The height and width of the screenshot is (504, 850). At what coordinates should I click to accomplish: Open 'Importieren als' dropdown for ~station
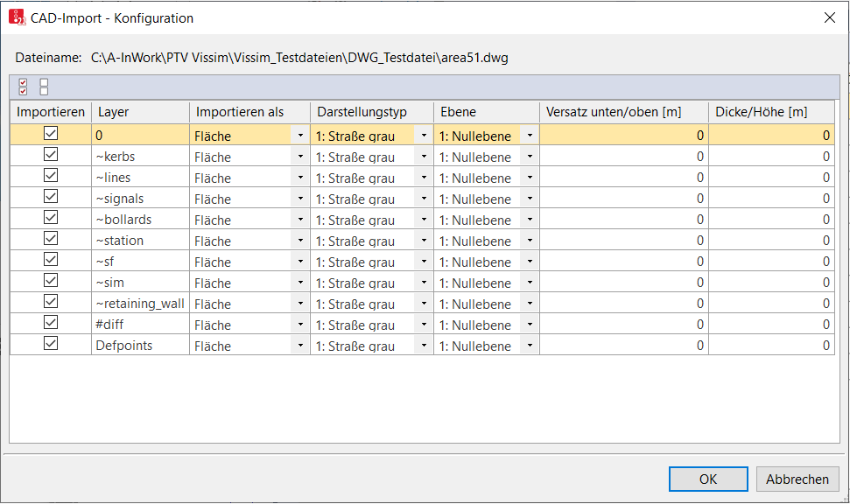(300, 240)
